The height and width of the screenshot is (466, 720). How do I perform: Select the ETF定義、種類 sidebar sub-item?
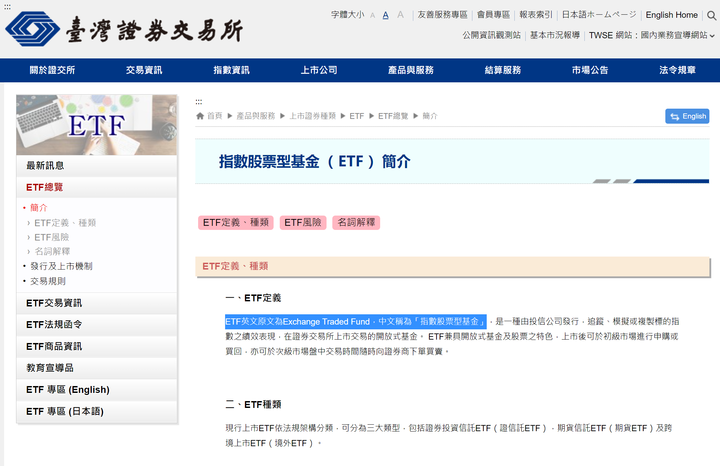point(65,223)
